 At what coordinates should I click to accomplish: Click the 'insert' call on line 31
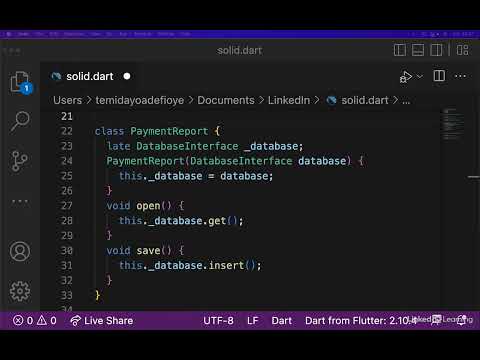click(x=226, y=265)
